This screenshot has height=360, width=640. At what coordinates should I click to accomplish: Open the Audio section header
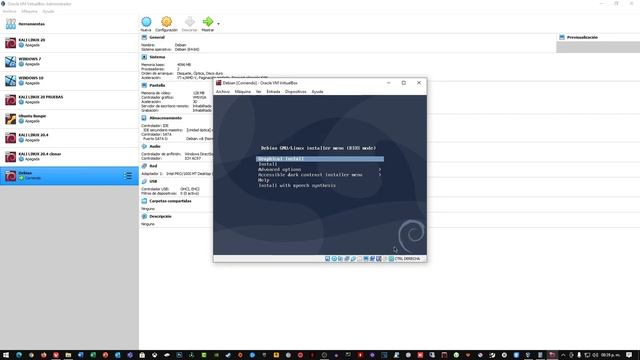click(x=155, y=146)
